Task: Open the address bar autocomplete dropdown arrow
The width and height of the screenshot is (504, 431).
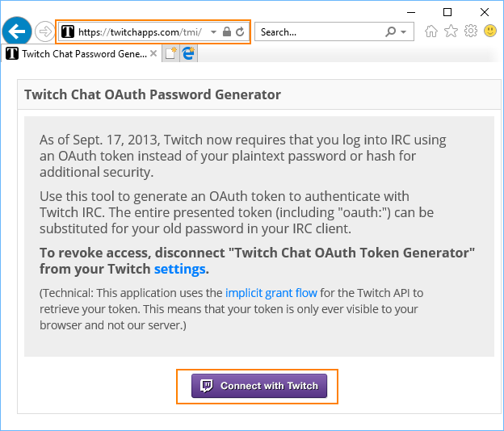Action: click(213, 32)
